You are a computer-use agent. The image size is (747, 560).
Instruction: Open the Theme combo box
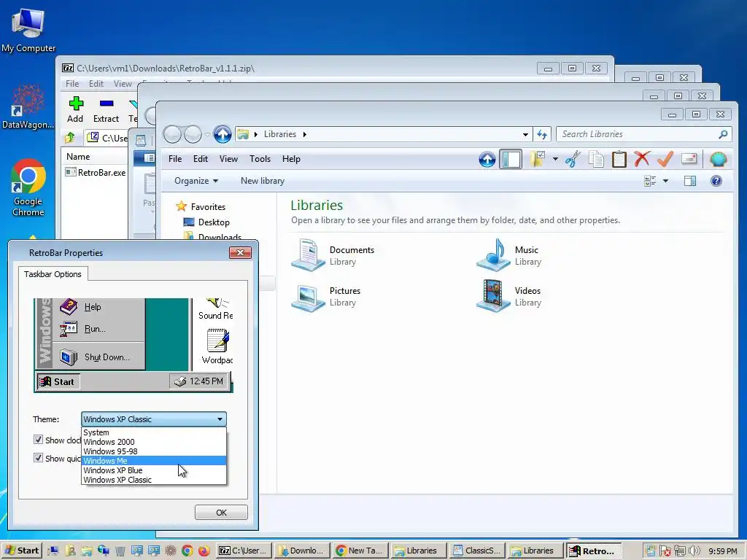click(153, 419)
